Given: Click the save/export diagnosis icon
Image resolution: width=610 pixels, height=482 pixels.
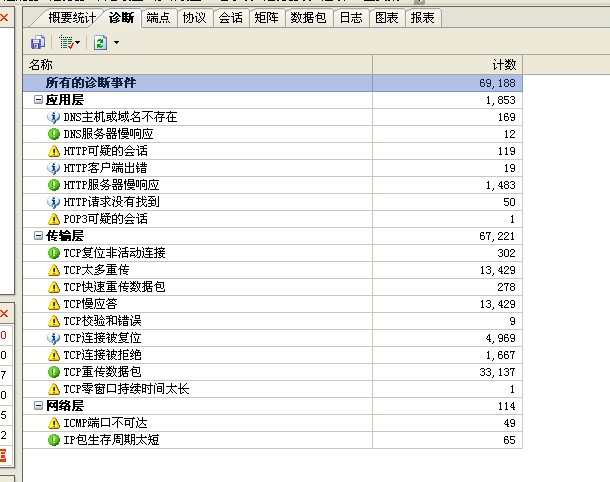Looking at the screenshot, I should click(x=38, y=42).
